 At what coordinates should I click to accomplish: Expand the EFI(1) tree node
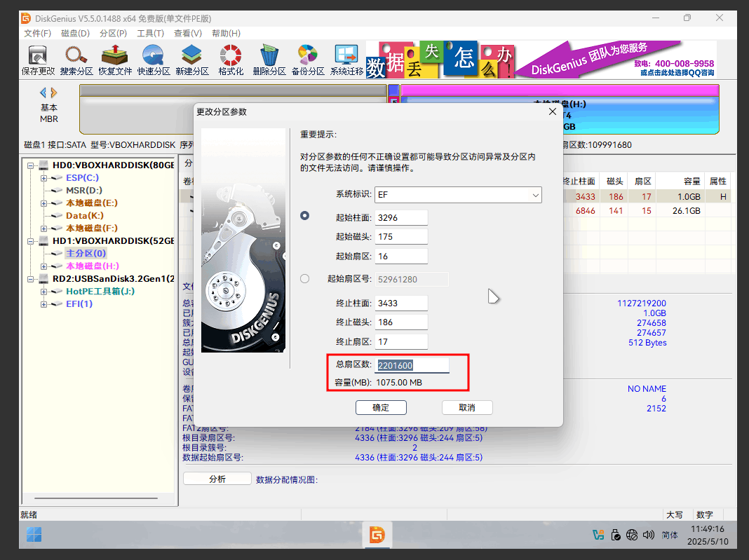coord(43,305)
